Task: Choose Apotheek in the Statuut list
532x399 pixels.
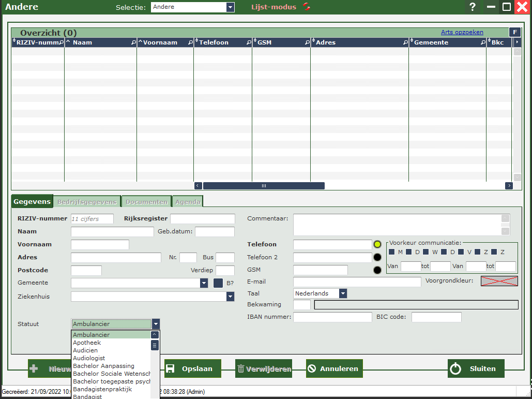Action: 87,343
